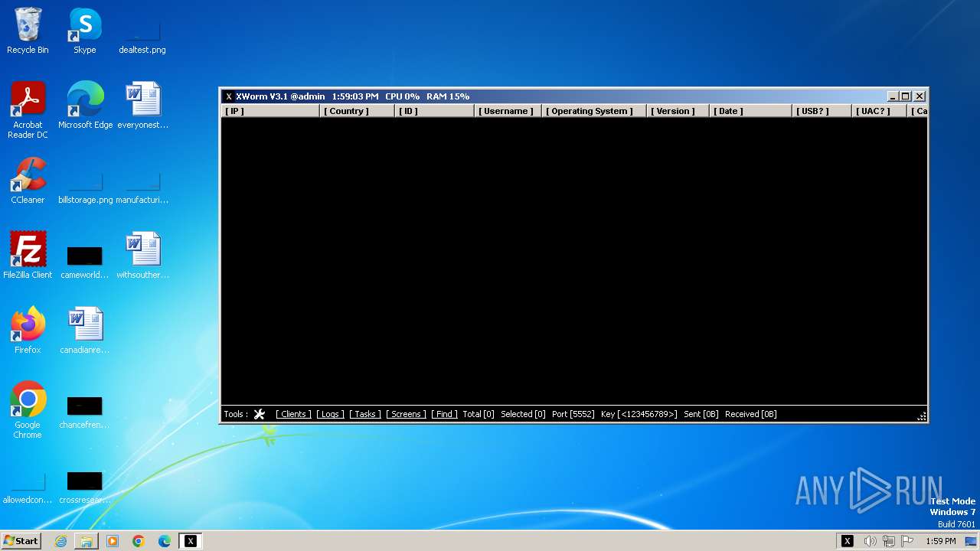Image resolution: width=980 pixels, height=551 pixels.
Task: Select the withsouther Word document
Action: pos(142,256)
